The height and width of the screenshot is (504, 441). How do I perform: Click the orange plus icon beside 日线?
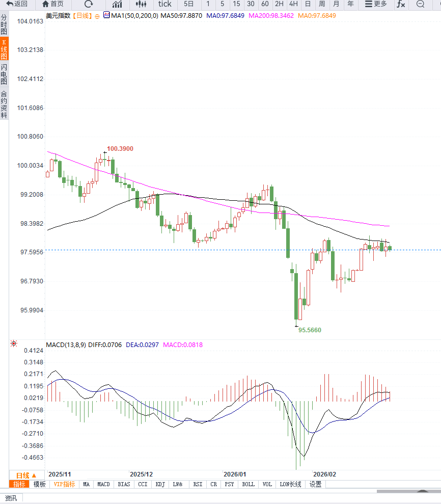[97, 16]
